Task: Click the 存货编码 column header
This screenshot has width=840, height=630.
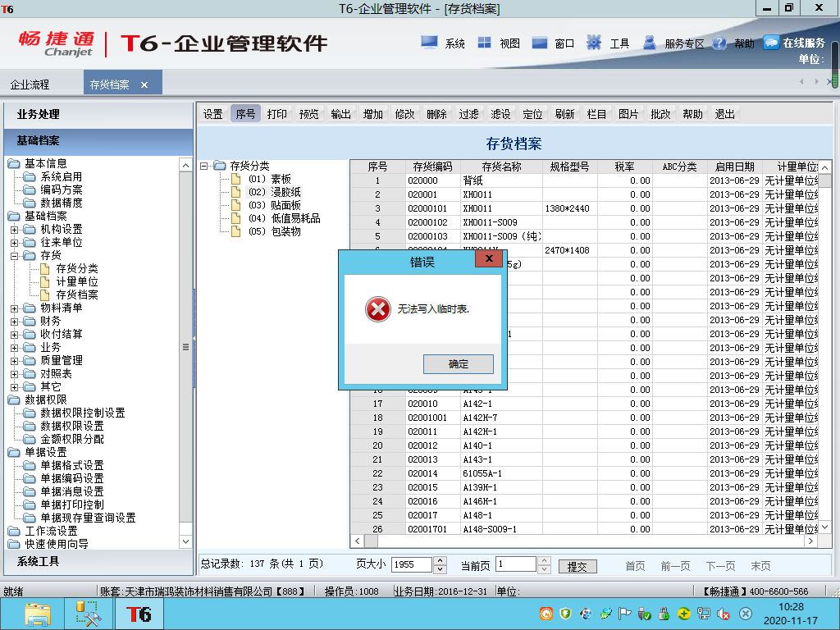Action: coord(433,167)
